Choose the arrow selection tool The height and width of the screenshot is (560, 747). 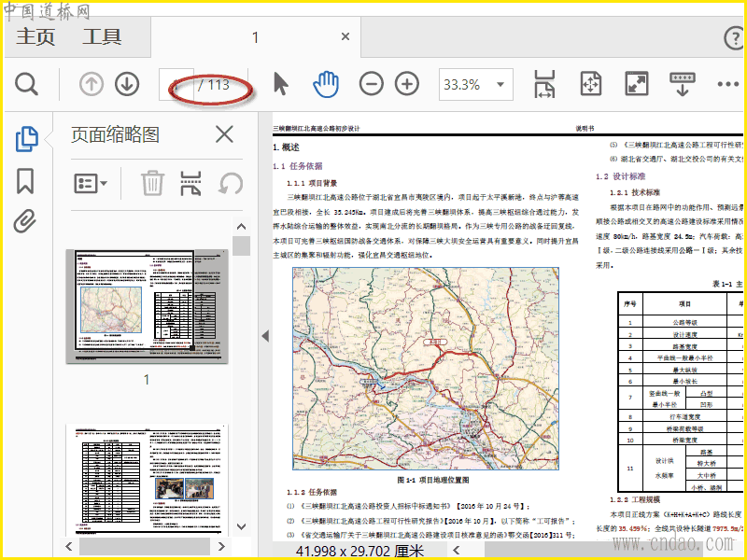[x=280, y=84]
